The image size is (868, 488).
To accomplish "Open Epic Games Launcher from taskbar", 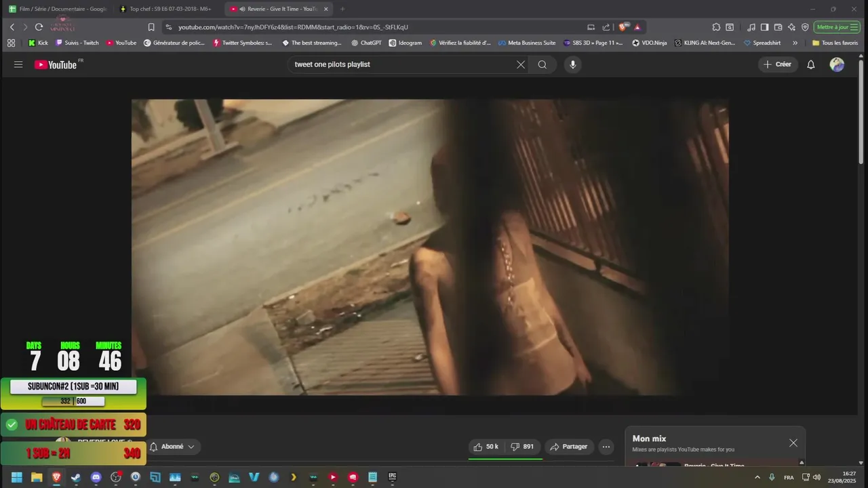I will (392, 477).
